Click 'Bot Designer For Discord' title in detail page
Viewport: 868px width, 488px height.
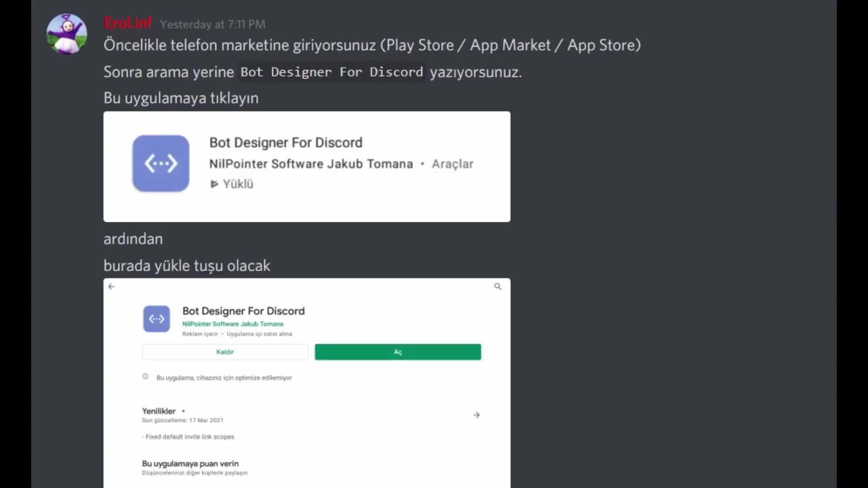(244, 311)
